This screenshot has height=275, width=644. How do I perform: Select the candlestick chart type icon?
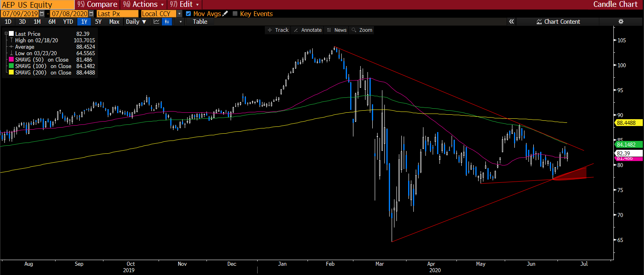click(167, 22)
